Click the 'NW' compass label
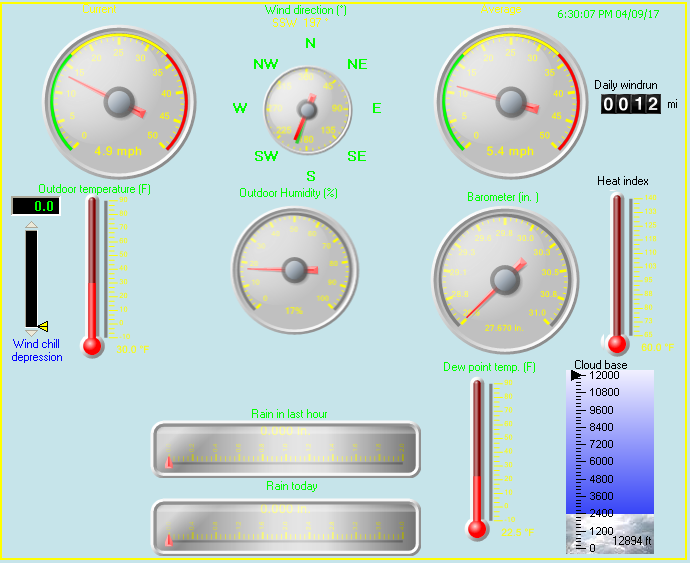 point(266,64)
